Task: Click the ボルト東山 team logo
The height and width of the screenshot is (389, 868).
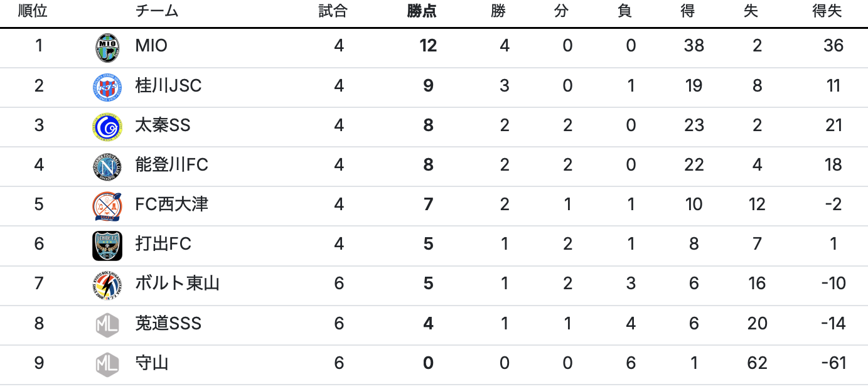Action: point(107,284)
